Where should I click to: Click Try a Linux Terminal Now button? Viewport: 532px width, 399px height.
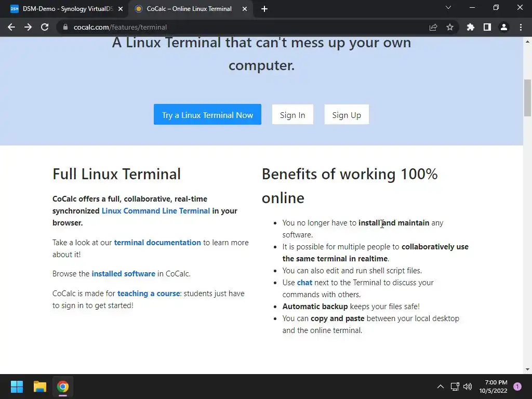click(x=207, y=115)
